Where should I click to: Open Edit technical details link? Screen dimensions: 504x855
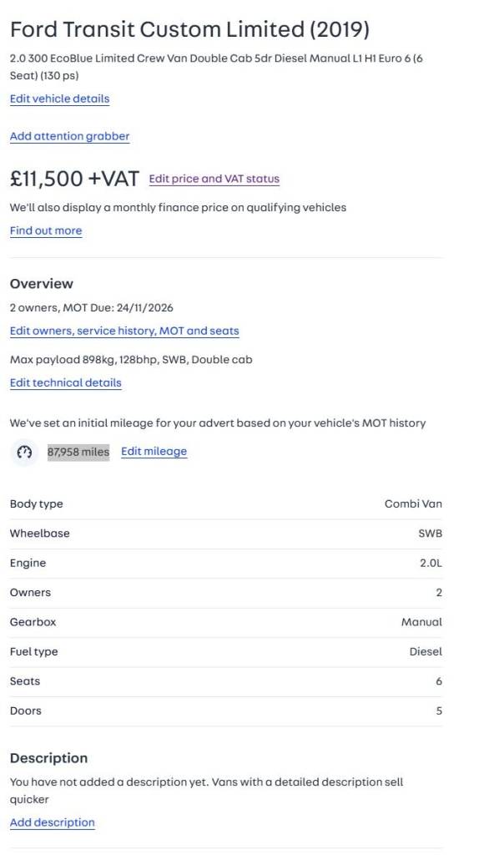[x=65, y=382]
